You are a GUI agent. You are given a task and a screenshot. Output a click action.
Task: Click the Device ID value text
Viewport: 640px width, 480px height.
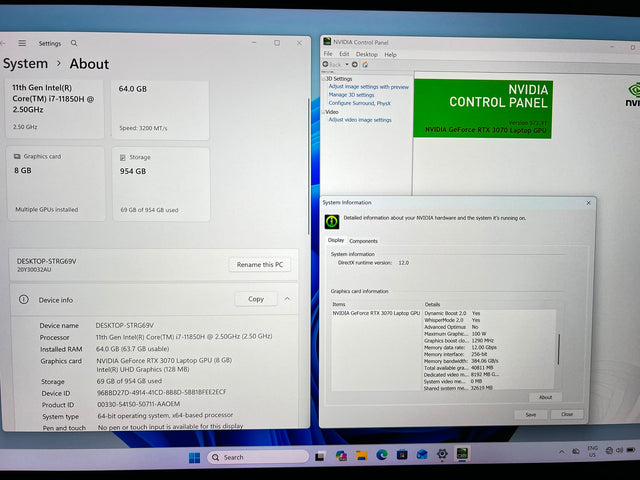(161, 392)
